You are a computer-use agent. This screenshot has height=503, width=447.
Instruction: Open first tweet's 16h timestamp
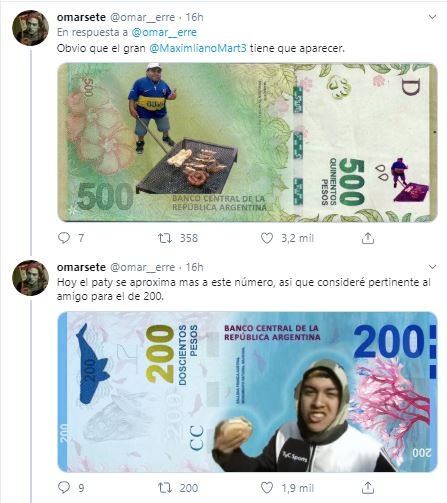[194, 17]
